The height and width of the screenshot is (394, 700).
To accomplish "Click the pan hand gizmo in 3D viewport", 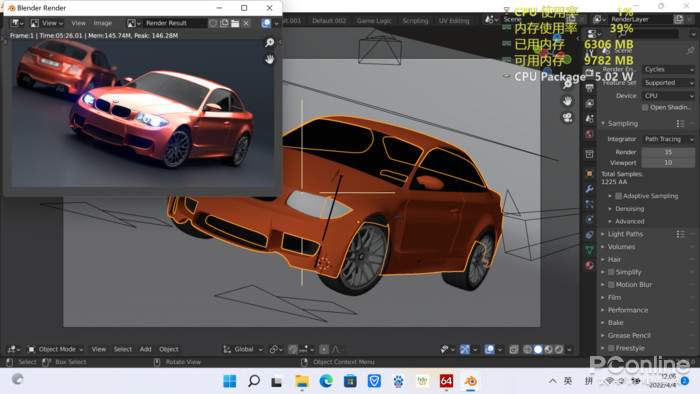I will pos(567,101).
